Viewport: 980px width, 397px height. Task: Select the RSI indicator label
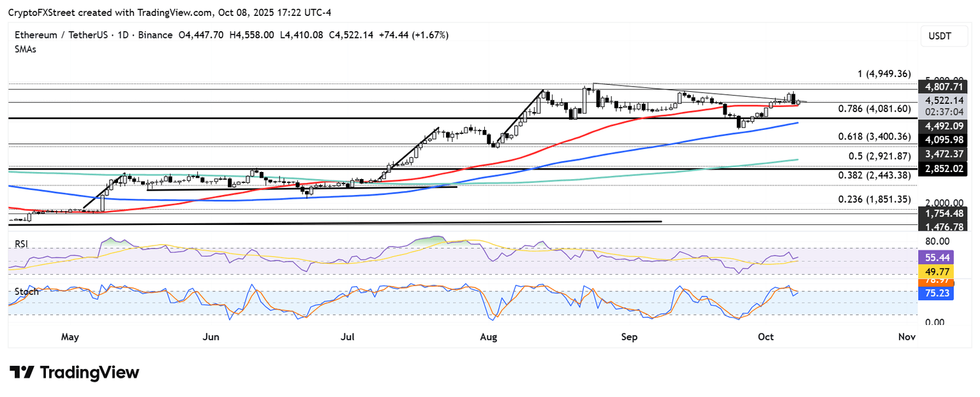tap(22, 243)
